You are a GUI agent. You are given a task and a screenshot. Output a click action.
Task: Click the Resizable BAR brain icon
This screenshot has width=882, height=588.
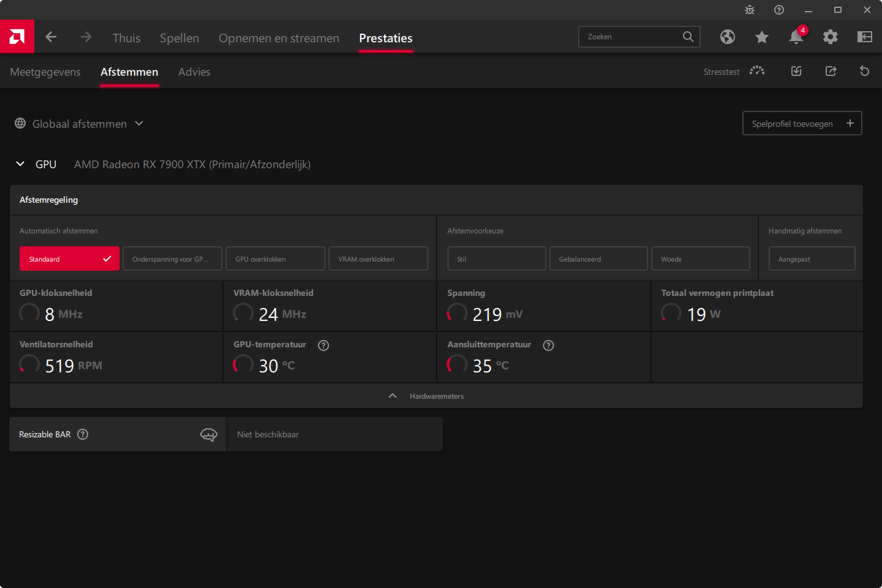point(209,435)
